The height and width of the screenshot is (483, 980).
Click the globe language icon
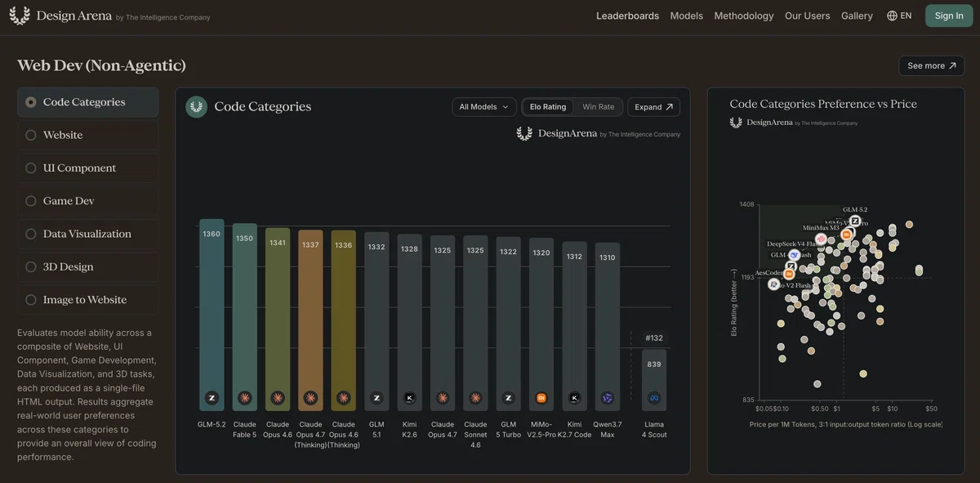(892, 16)
